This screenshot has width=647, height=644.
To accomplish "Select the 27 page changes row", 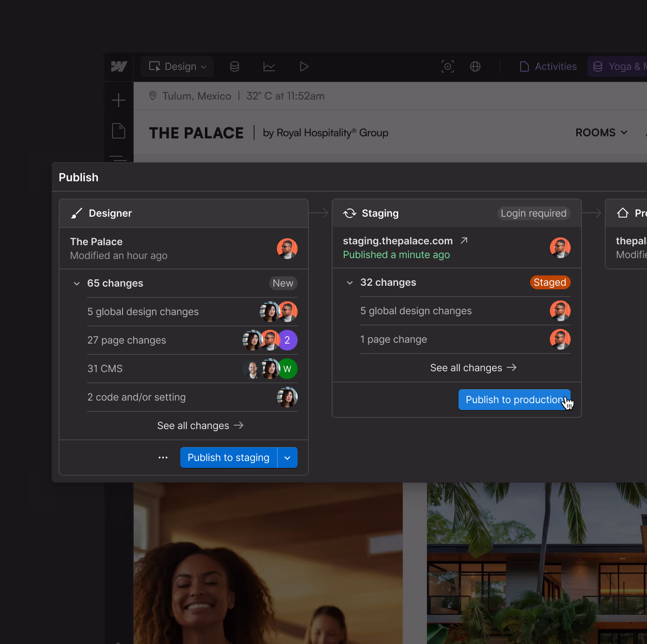I will coord(192,340).
